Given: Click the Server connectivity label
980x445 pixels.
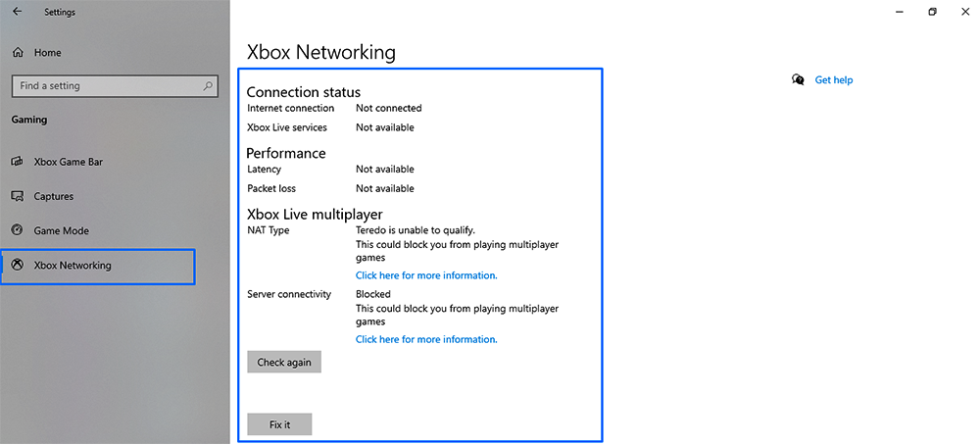Looking at the screenshot, I should (x=289, y=294).
